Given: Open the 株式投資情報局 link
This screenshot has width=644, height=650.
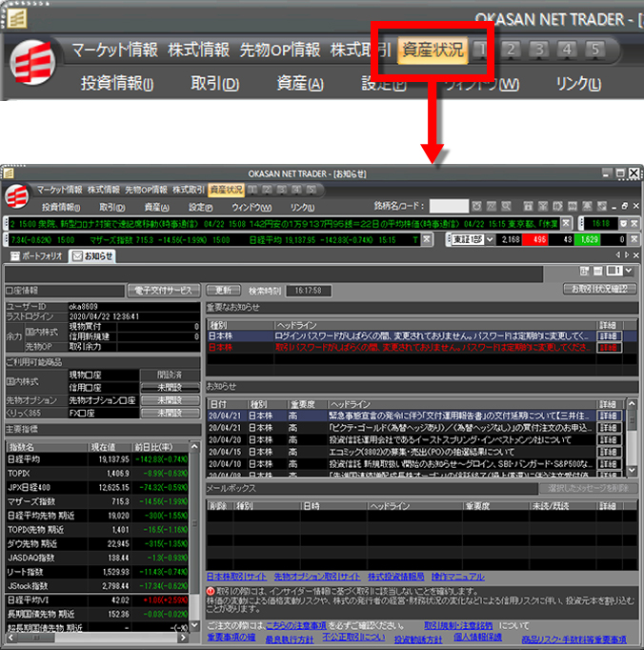Looking at the screenshot, I should pos(395,577).
